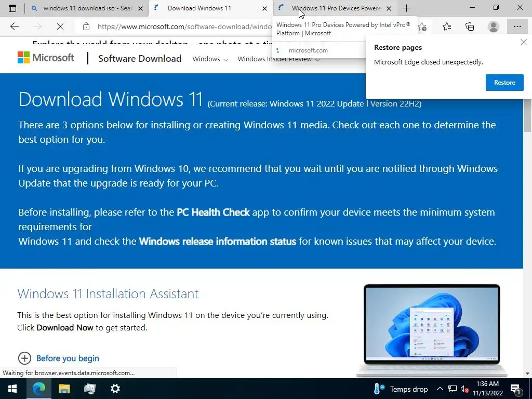
Task: Switch to Windows 11 Pro Devices tab
Action: click(x=335, y=8)
